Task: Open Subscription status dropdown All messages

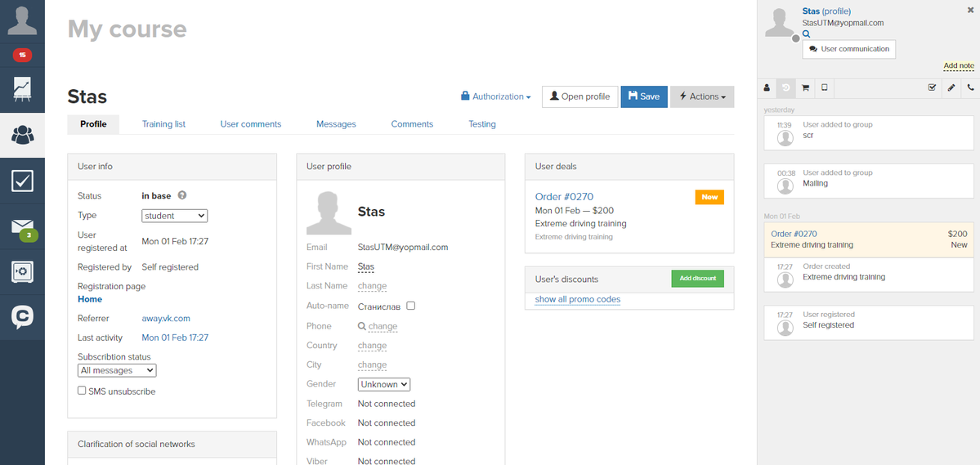Action: pyautogui.click(x=117, y=371)
